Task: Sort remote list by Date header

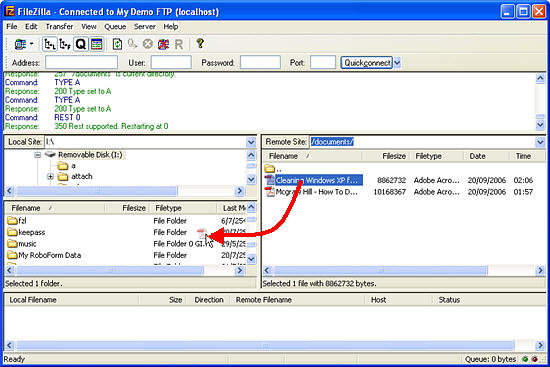Action: tap(487, 156)
